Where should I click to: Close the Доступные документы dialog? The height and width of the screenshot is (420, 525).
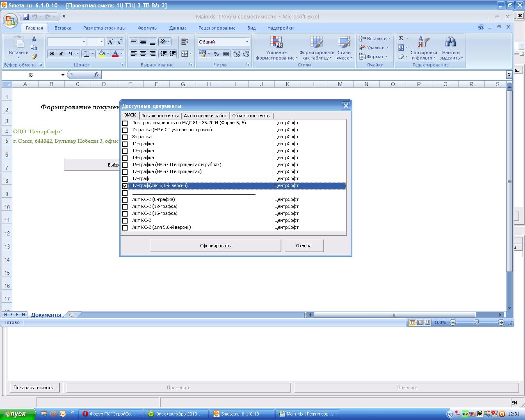[346, 106]
